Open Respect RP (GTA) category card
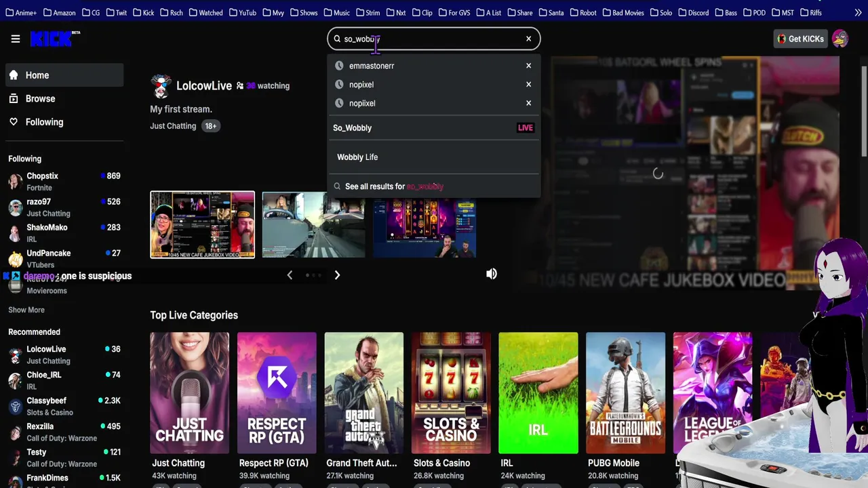Screen dimensions: 868x488 277,392
